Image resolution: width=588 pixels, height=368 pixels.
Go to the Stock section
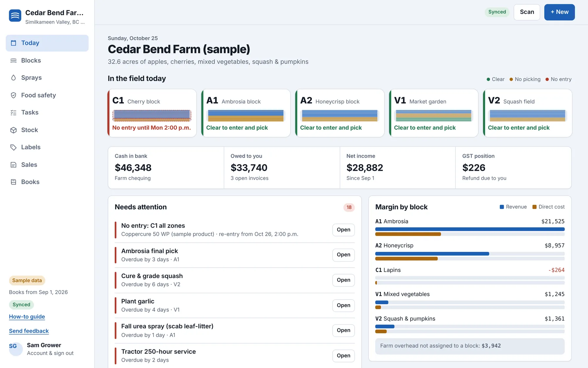click(x=47, y=130)
